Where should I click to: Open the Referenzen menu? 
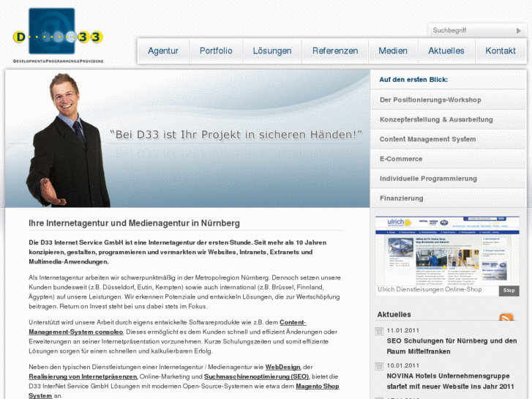pyautogui.click(x=335, y=51)
